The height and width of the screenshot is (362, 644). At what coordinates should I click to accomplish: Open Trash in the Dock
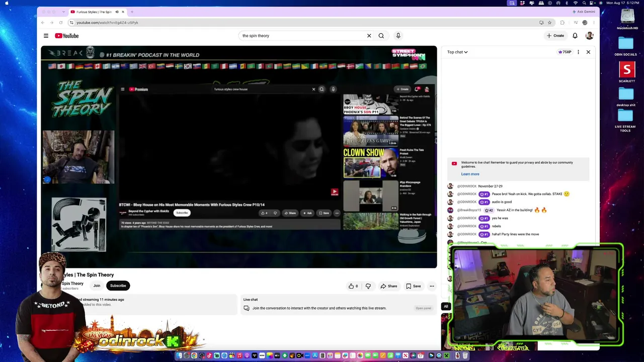click(465, 356)
